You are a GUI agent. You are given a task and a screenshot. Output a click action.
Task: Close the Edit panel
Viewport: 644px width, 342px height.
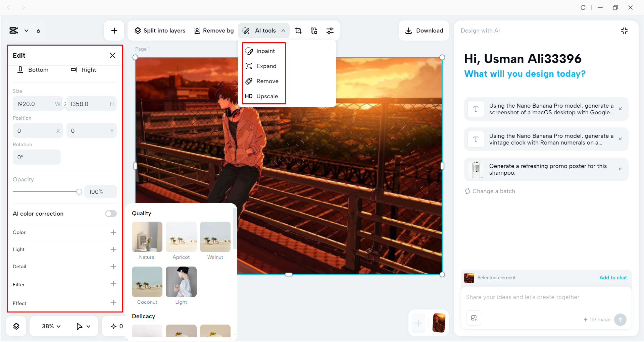113,55
